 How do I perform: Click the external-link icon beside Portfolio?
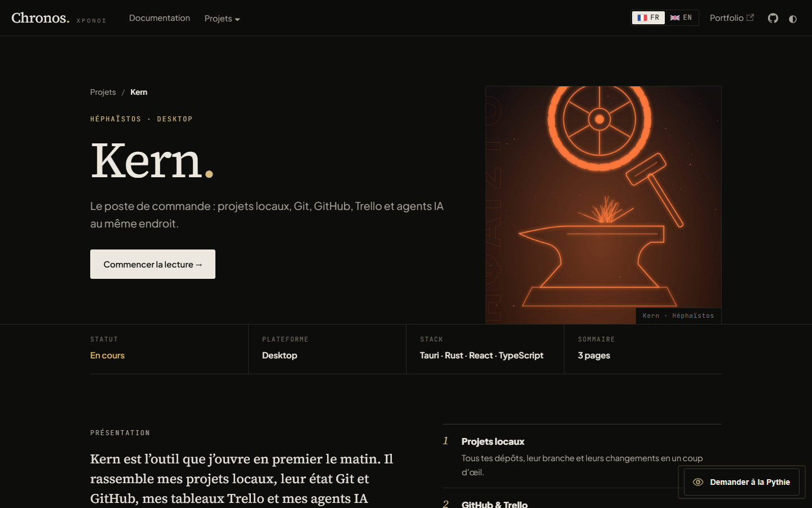(750, 17)
